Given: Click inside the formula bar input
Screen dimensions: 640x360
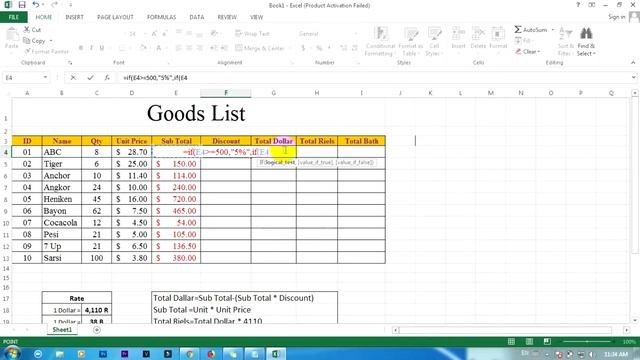Looking at the screenshot, I should coord(373,78).
